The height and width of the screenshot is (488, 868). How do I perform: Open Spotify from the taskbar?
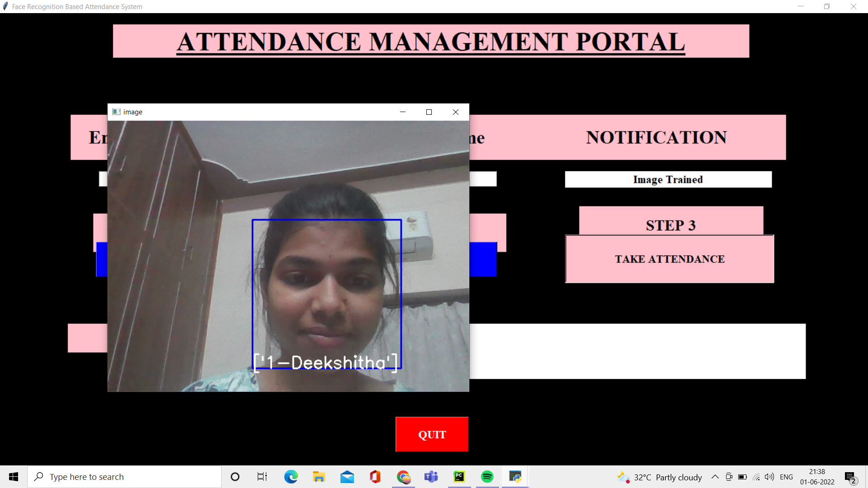(x=487, y=477)
